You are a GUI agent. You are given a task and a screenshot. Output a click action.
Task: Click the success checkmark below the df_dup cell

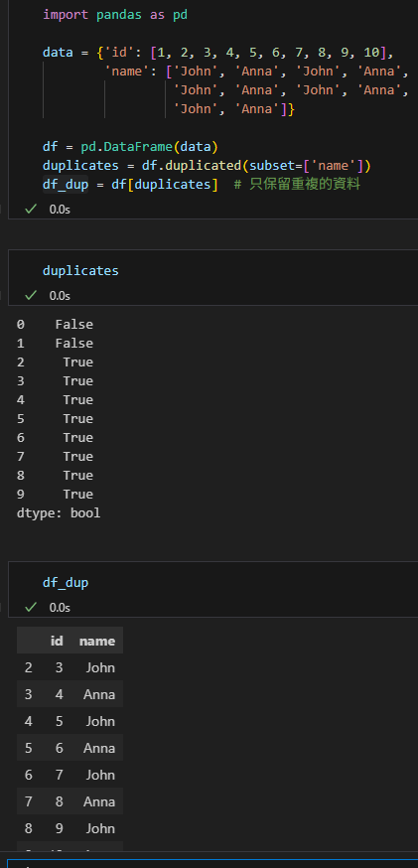coord(31,607)
